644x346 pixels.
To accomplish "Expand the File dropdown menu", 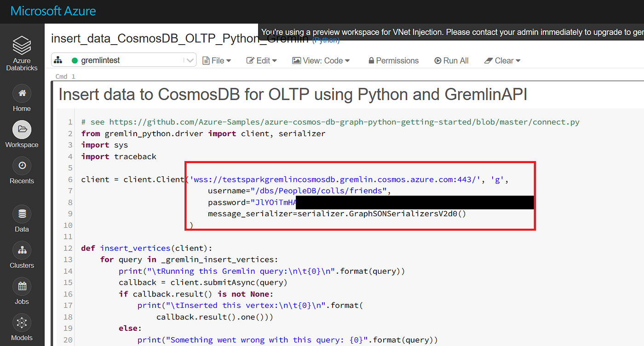I will click(216, 60).
